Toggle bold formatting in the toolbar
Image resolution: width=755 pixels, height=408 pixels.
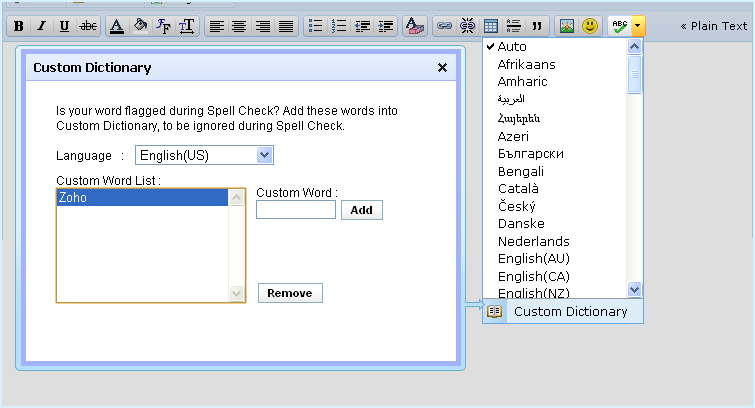tap(18, 27)
